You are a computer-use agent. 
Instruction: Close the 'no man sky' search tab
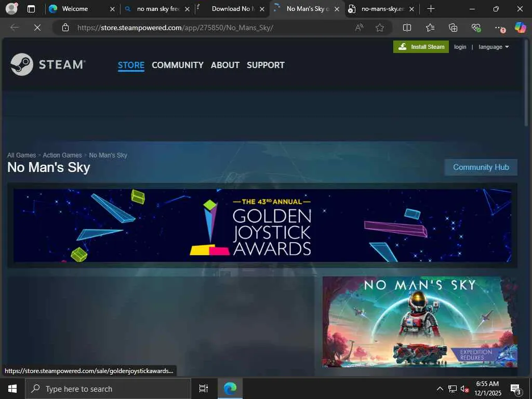[x=187, y=9]
